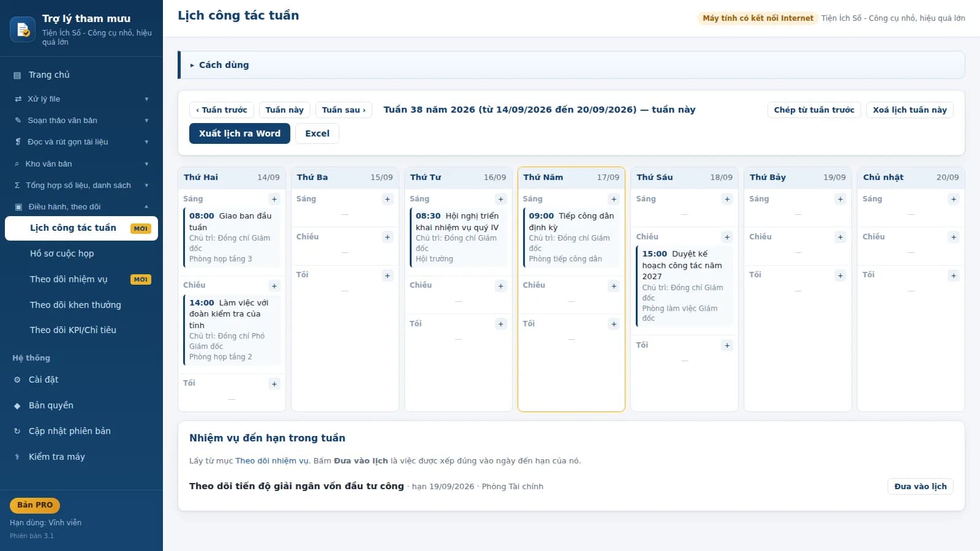Open the 08:00 Giao ban đầu tuần event
980x551 pixels.
(x=232, y=237)
